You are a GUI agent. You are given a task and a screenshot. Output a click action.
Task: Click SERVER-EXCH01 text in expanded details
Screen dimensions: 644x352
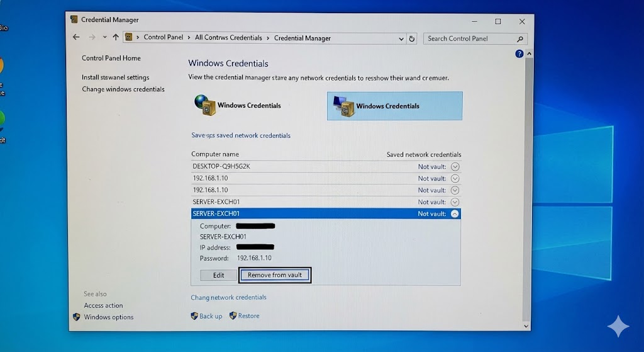223,236
